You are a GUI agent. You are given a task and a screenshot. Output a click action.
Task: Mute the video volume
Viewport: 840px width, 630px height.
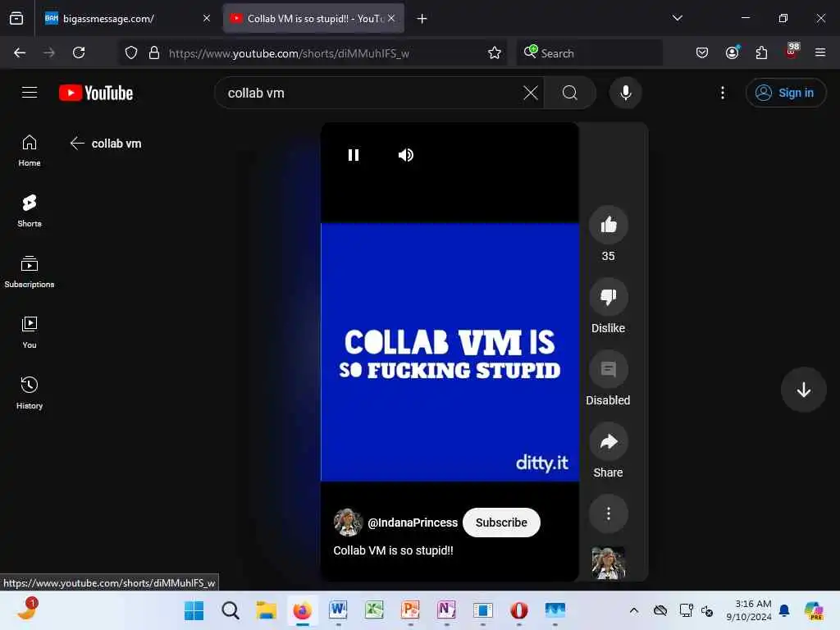point(405,155)
